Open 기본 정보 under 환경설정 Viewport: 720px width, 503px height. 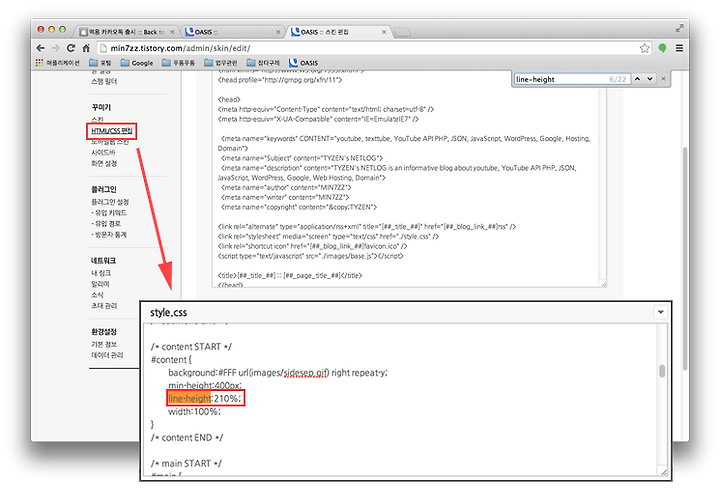point(104,345)
